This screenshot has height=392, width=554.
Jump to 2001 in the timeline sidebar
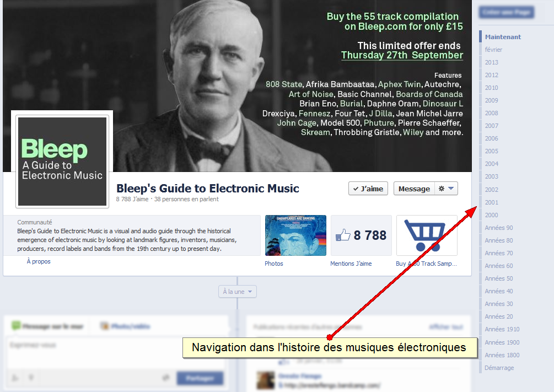pyautogui.click(x=491, y=202)
